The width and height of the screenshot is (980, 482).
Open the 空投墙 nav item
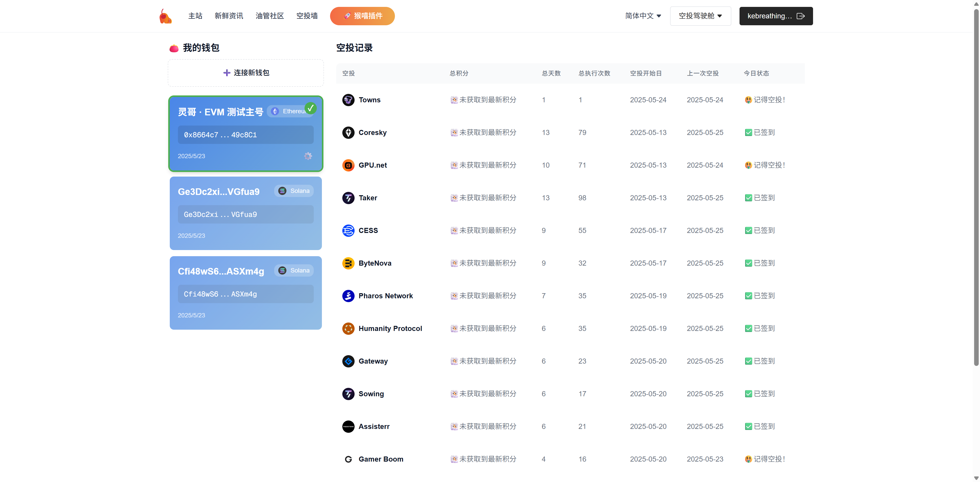pos(307,16)
